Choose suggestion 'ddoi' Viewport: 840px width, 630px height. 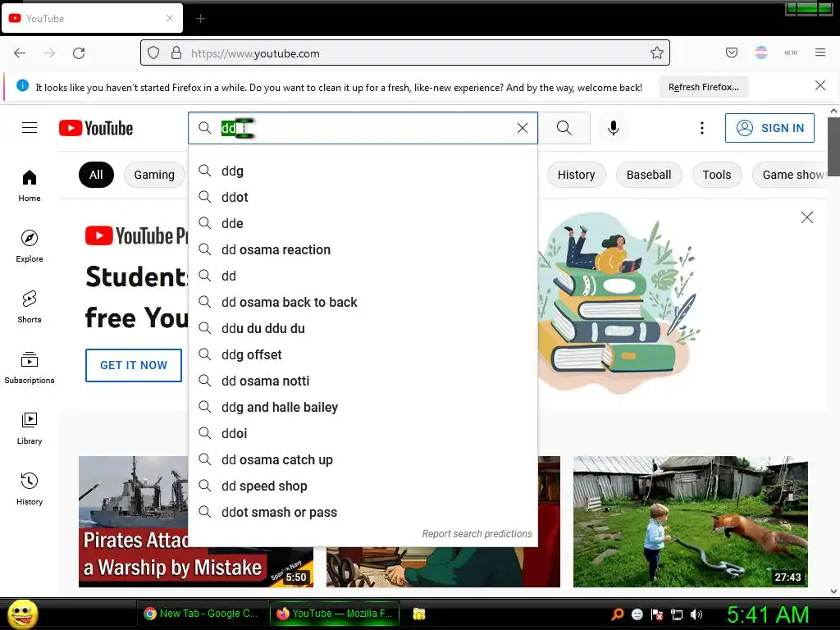(x=363, y=433)
